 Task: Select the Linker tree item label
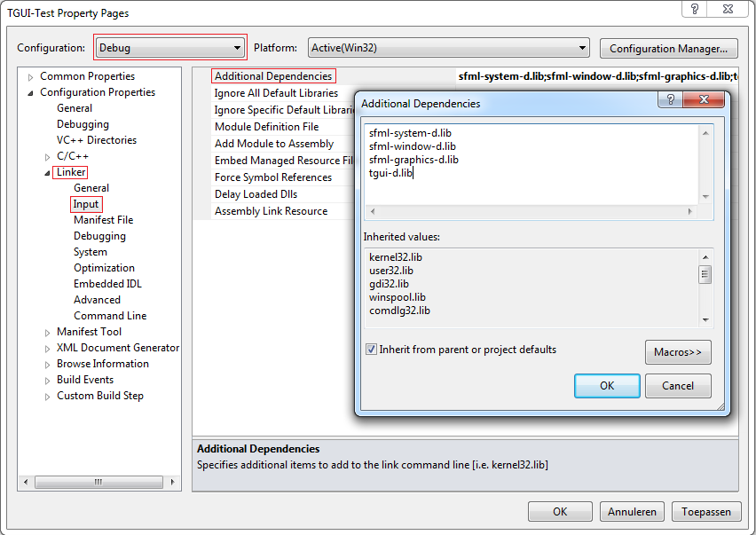click(x=71, y=172)
